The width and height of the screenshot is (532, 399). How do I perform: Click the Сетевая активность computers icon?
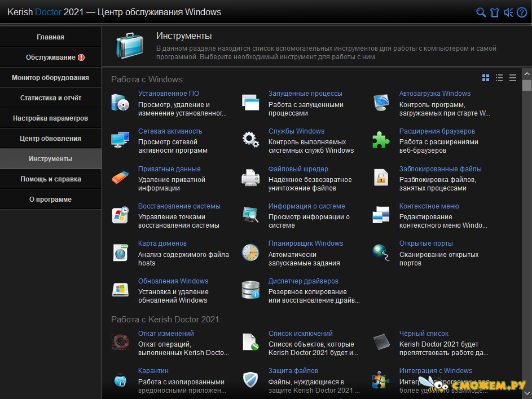tap(120, 140)
